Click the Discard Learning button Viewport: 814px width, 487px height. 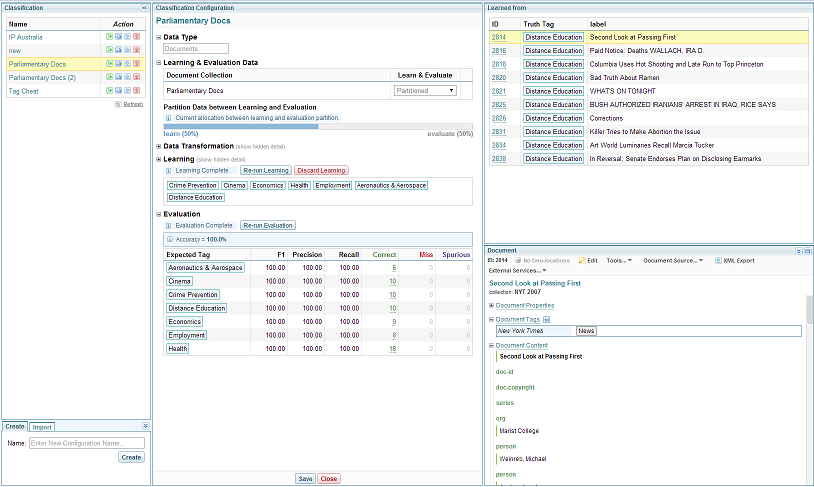coord(320,170)
